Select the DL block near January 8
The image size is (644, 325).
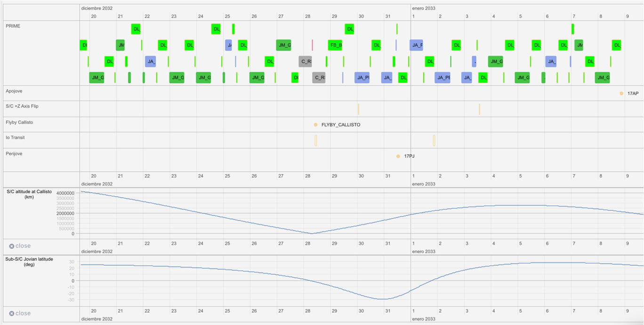coord(616,45)
